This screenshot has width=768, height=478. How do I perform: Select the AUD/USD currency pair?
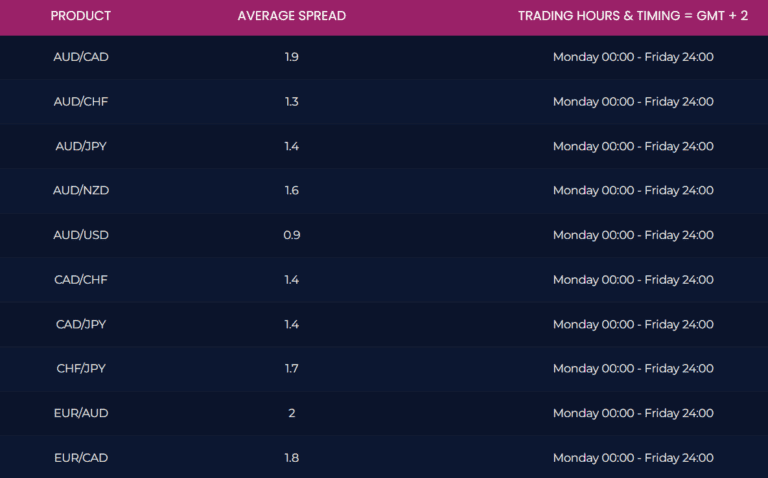coord(81,235)
